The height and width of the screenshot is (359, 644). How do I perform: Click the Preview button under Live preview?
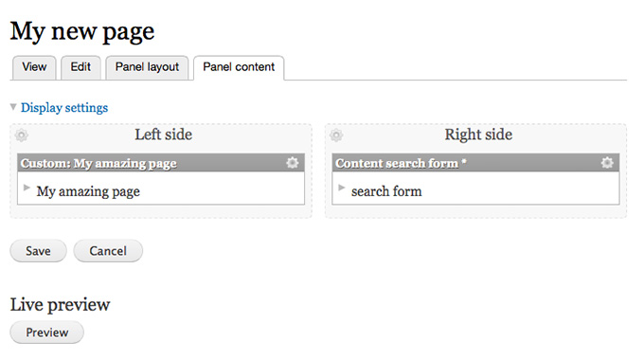point(46,332)
